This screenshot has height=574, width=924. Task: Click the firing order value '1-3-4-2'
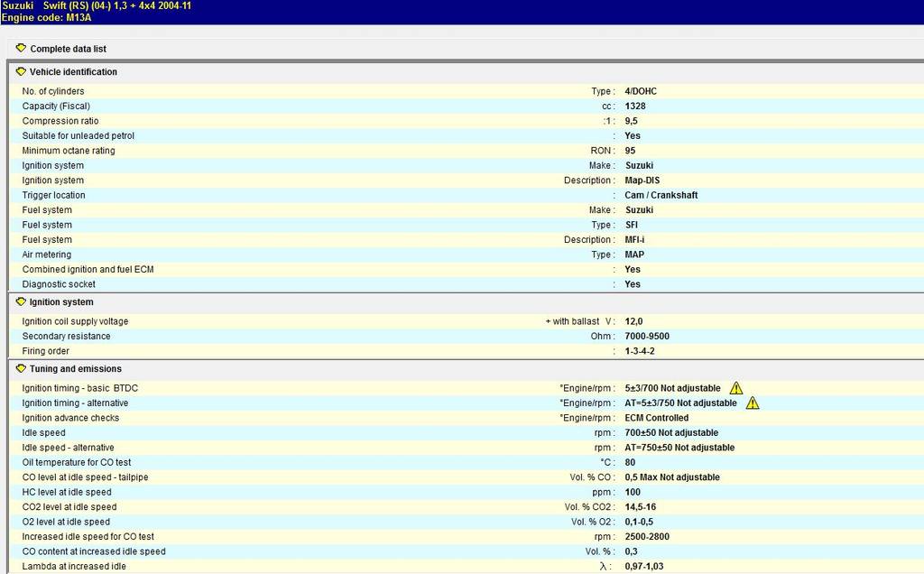tap(640, 351)
